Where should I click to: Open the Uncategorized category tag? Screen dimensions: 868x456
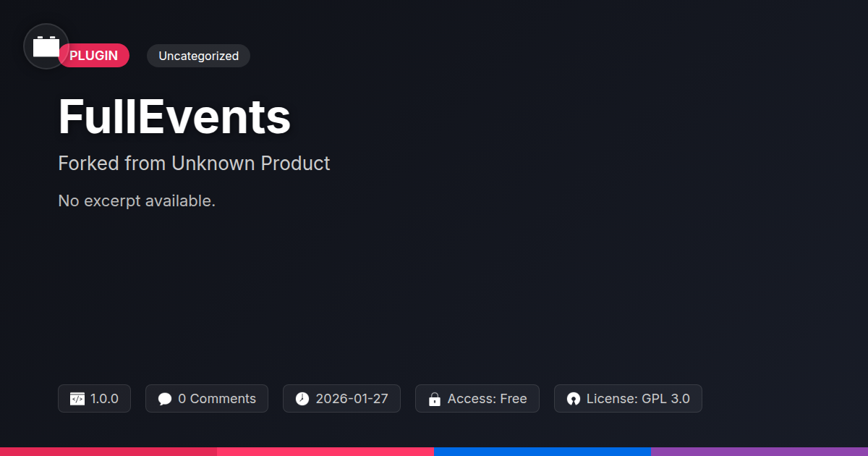coord(198,56)
